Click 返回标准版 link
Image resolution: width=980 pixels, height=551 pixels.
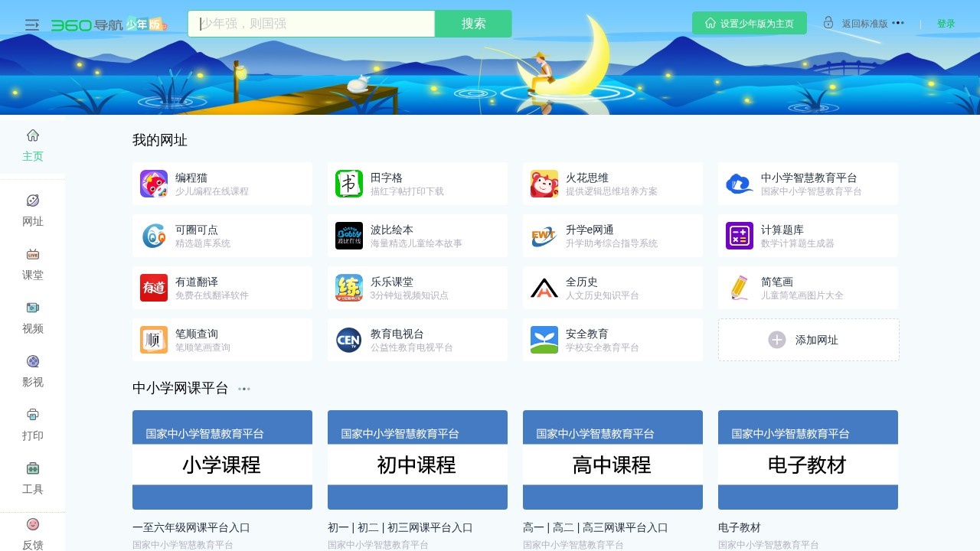864,24
